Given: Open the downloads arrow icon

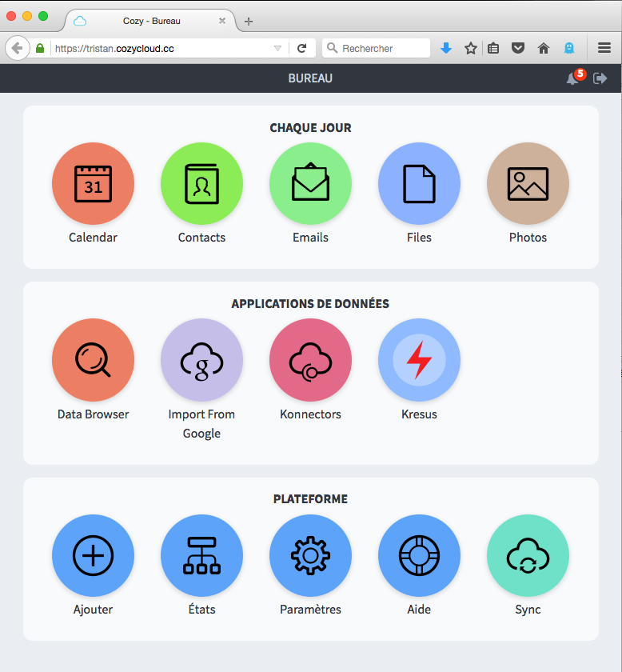Looking at the screenshot, I should (x=446, y=48).
